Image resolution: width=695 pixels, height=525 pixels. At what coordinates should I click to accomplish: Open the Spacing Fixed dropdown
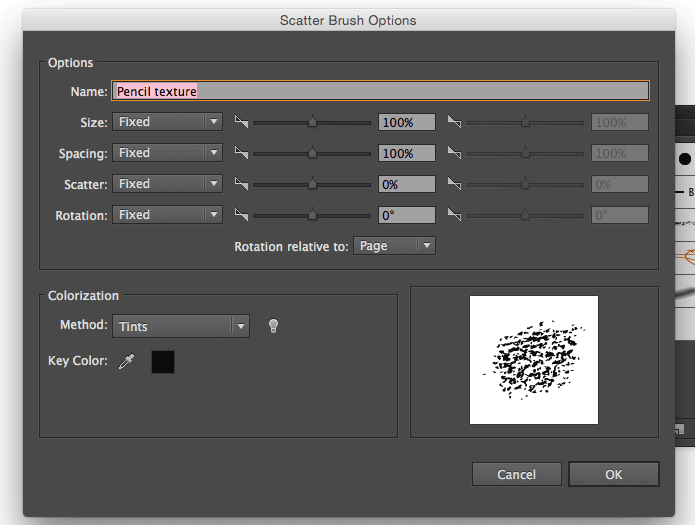167,153
